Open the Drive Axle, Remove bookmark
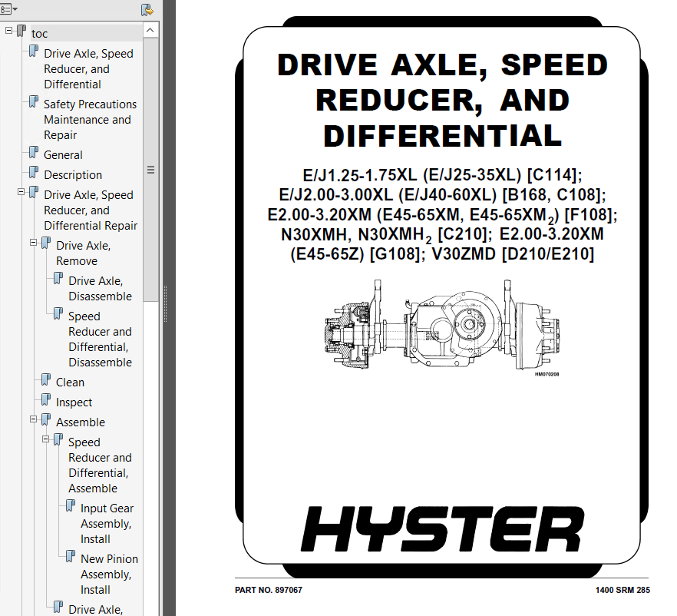 click(84, 253)
